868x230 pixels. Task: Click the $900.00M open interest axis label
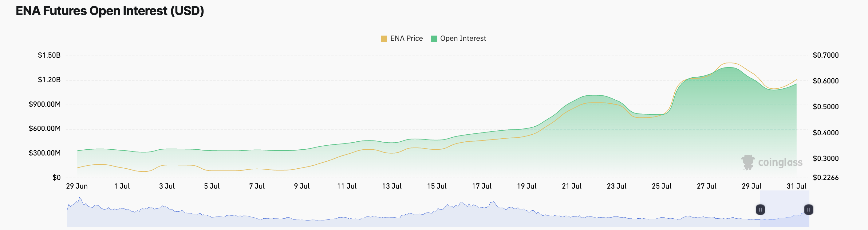point(45,104)
